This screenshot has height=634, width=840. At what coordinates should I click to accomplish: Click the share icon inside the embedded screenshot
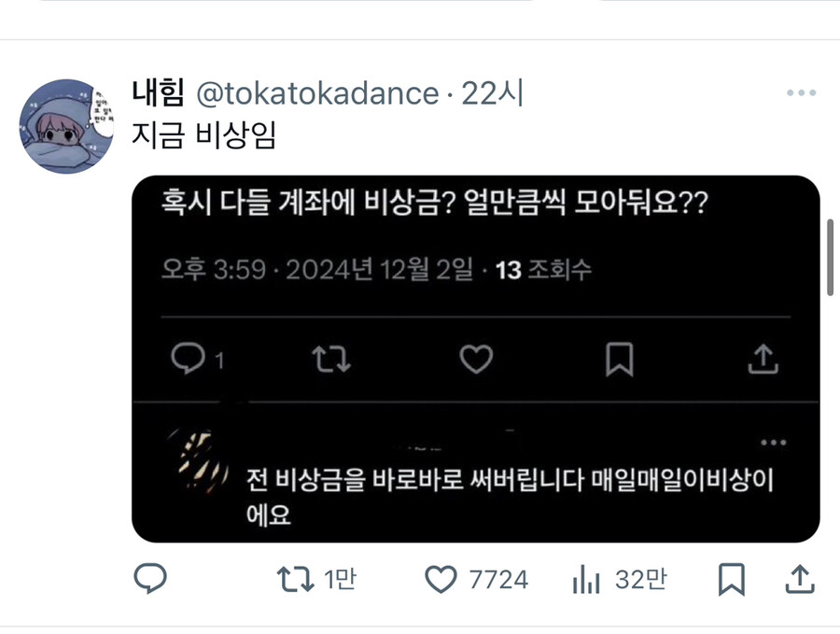click(x=765, y=358)
